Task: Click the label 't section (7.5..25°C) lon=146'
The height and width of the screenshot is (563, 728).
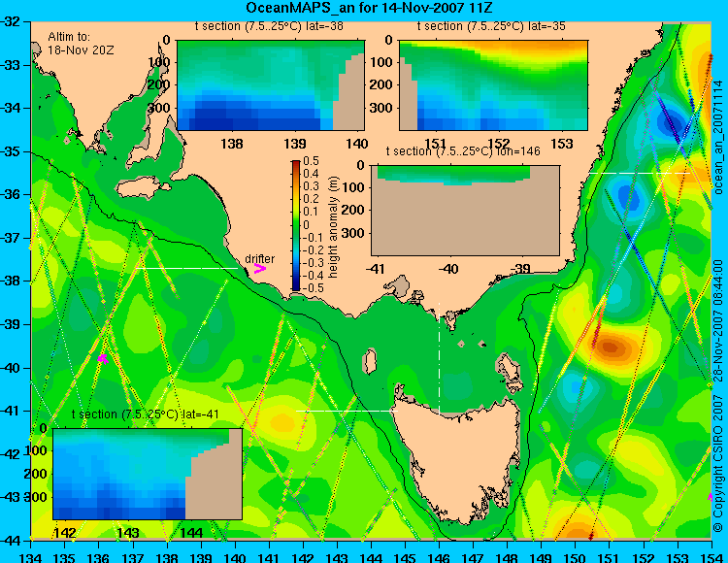Action: (463, 150)
